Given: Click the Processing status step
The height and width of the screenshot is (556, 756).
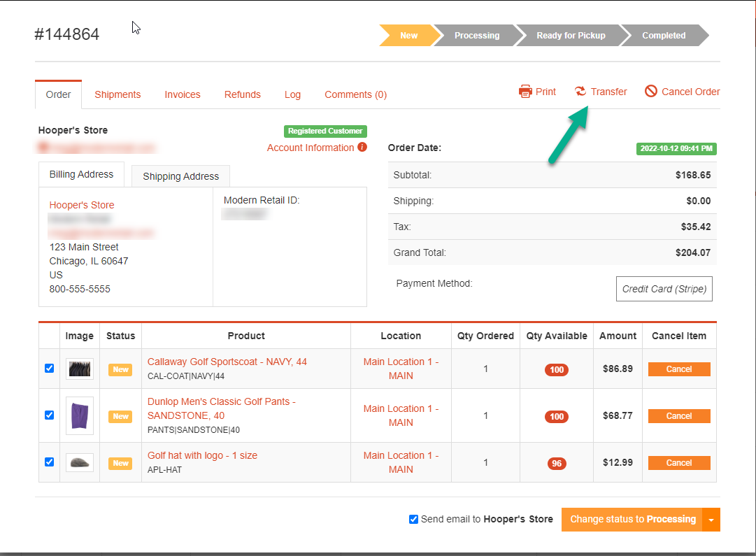Looking at the screenshot, I should point(477,35).
